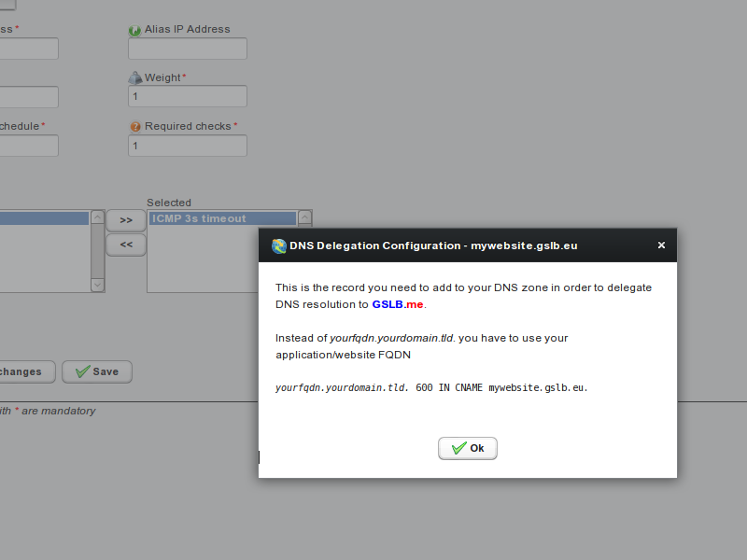
Task: Click the Weight input field
Action: pos(188,96)
